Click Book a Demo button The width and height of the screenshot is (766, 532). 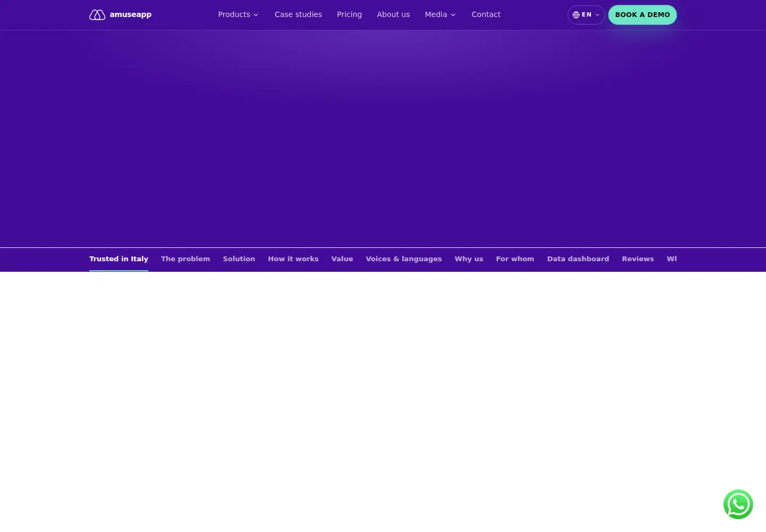click(643, 15)
